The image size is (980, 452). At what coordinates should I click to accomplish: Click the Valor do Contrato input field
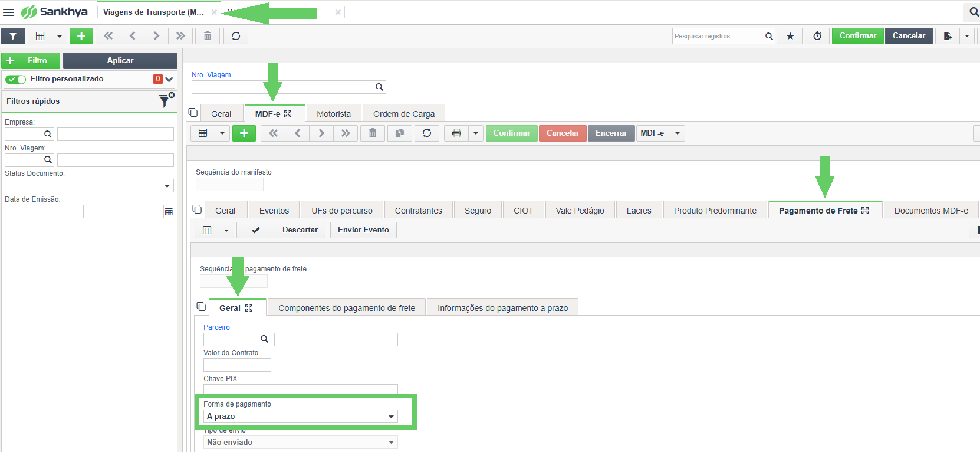237,365
